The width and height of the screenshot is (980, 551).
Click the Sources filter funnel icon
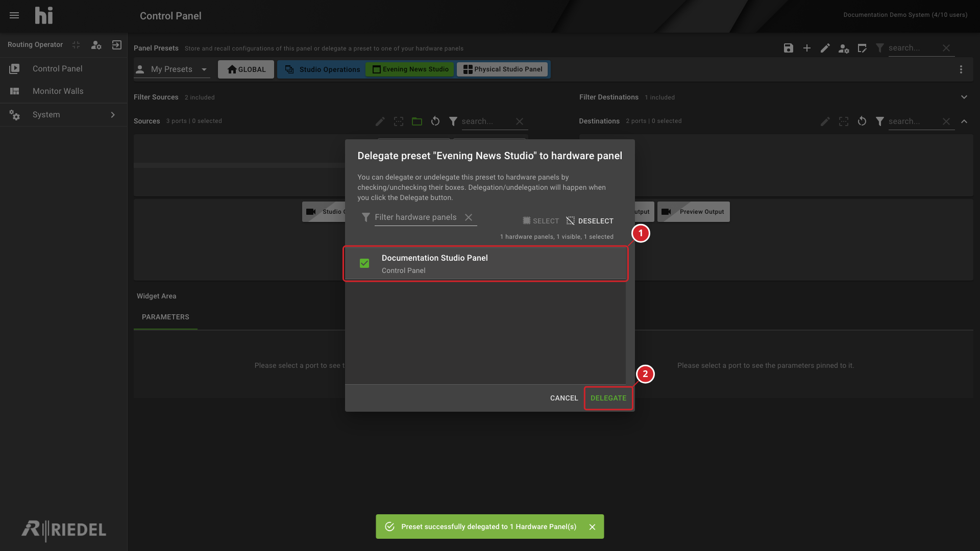coord(453,121)
